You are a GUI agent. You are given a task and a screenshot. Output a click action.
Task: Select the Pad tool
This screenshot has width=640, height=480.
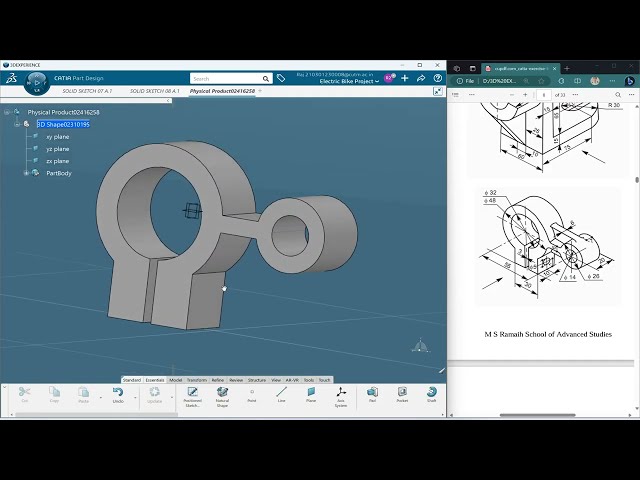point(372,394)
